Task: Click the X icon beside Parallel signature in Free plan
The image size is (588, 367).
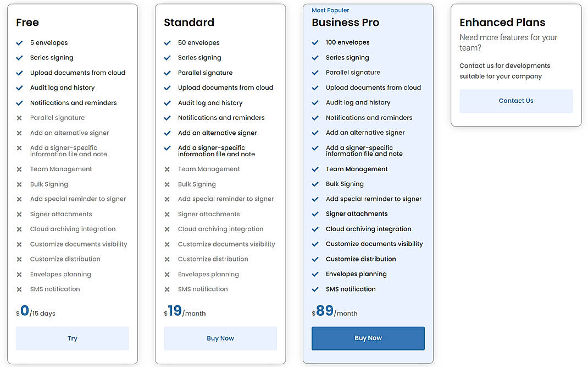Action: pos(19,118)
